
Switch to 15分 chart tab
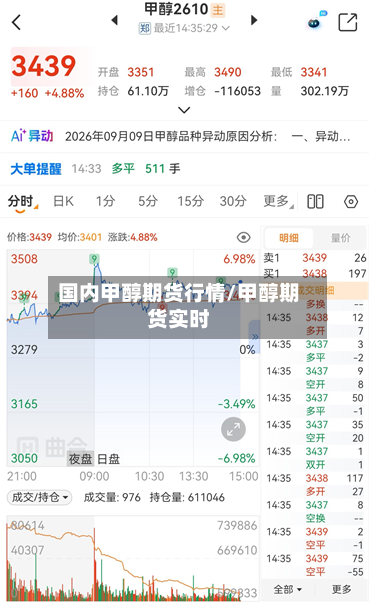191,201
